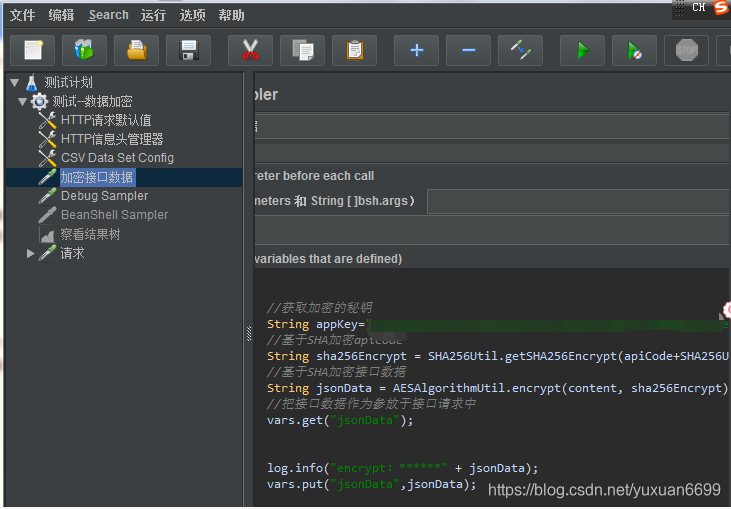This screenshot has height=509, width=731.
Task: Select CSV Data Set Config node
Action: pos(117,158)
